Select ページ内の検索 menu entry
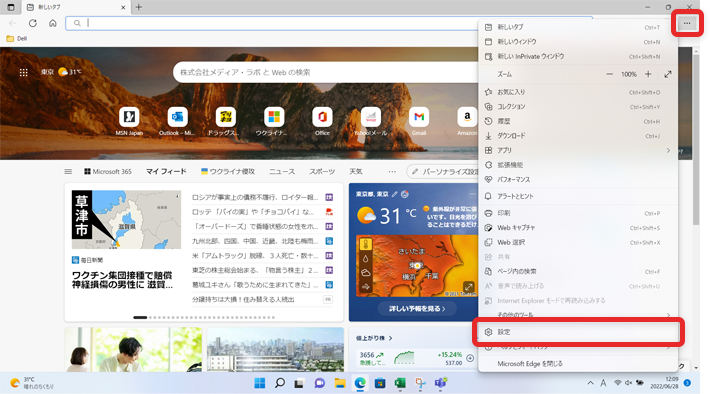Screen dimensions: 710x394 pyautogui.click(x=578, y=271)
